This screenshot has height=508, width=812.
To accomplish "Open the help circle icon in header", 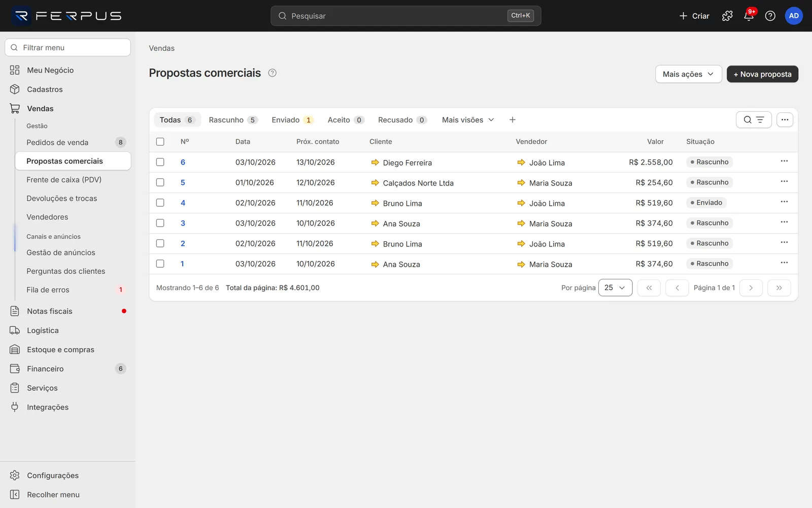I will point(770,16).
